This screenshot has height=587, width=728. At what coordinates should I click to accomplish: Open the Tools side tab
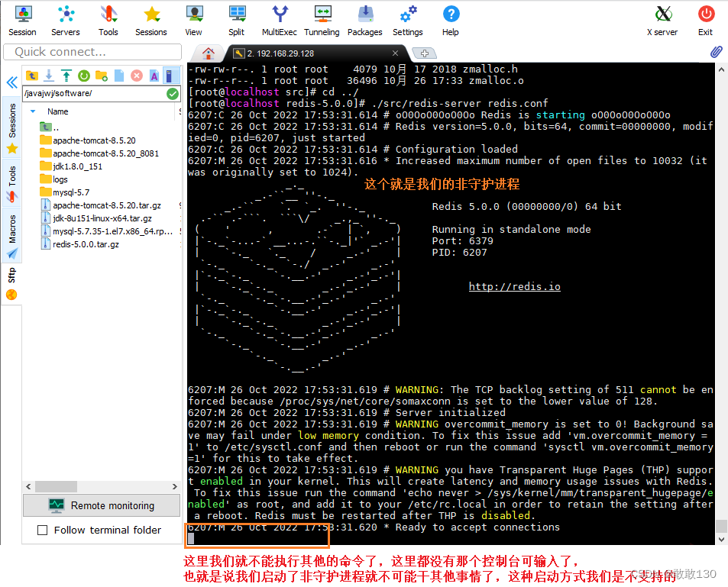click(12, 182)
